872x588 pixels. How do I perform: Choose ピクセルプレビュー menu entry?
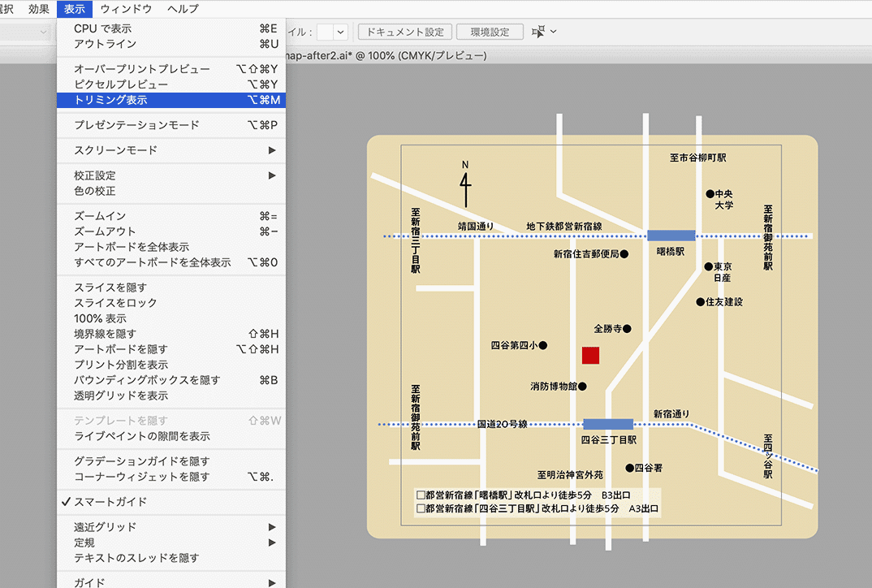coord(171,84)
